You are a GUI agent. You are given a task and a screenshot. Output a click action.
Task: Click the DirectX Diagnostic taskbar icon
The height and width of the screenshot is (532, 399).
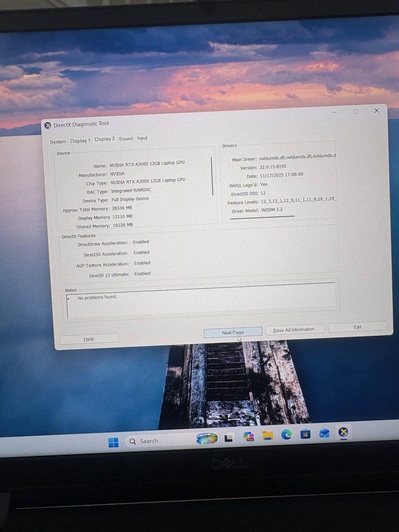[343, 432]
